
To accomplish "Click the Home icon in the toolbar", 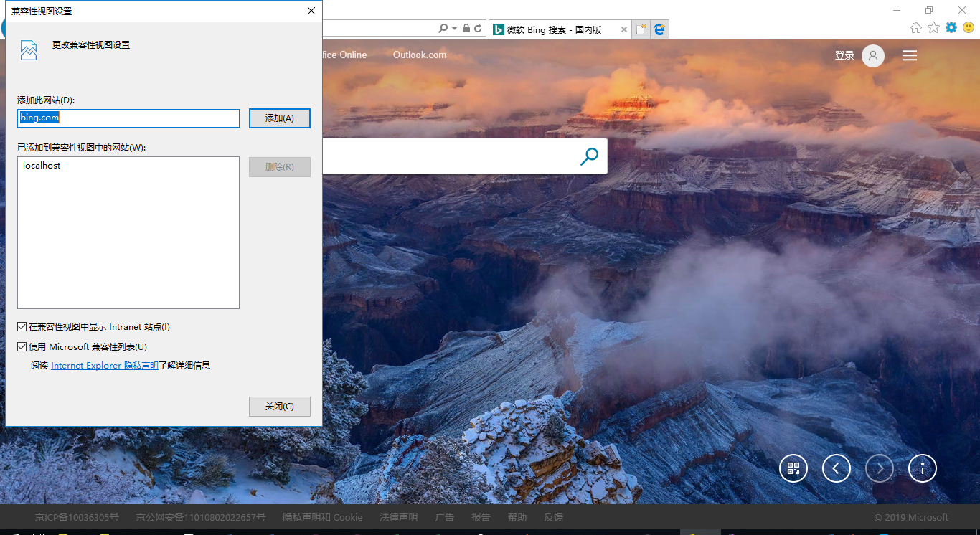I will [915, 27].
